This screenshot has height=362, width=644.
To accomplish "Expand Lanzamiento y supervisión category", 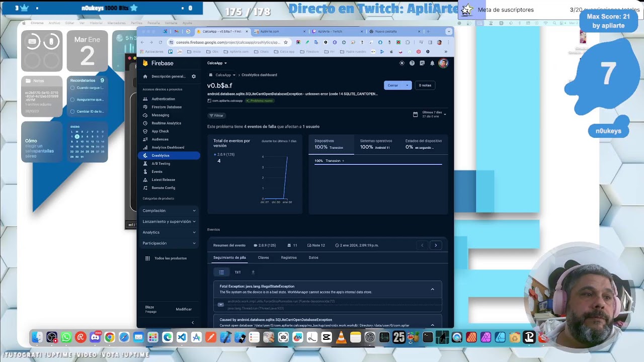I will tap(169, 221).
